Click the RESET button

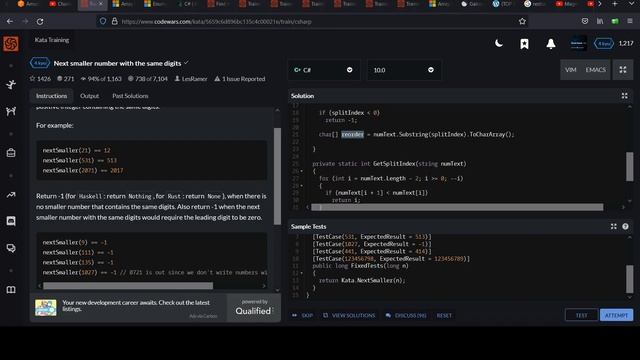pyautogui.click(x=444, y=316)
